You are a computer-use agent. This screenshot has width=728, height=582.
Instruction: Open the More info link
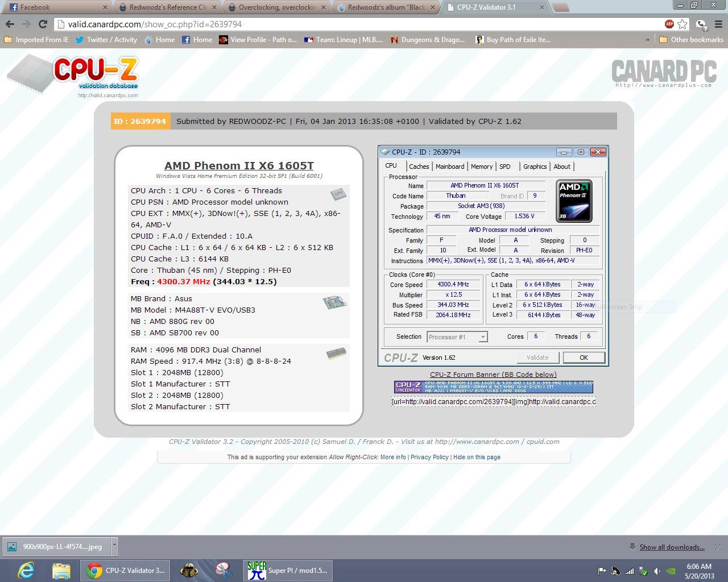pos(393,457)
